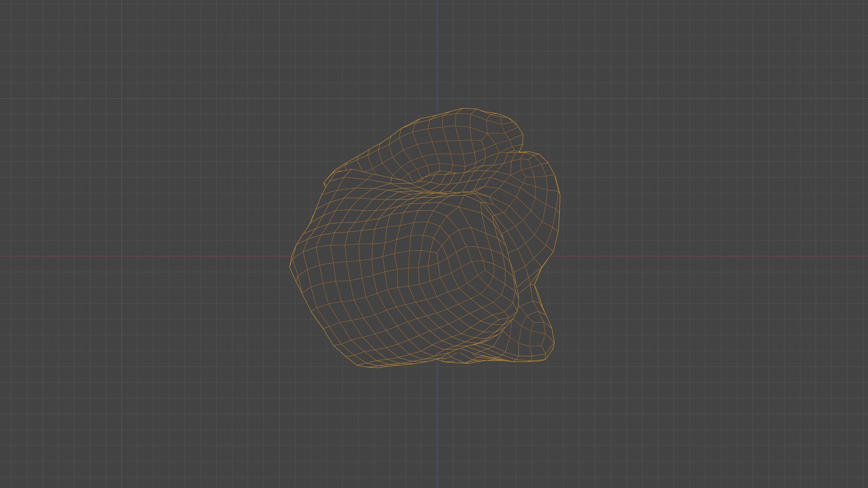Click the bottom edge crossing the vertical axis
The image size is (868, 488).
coord(437,359)
